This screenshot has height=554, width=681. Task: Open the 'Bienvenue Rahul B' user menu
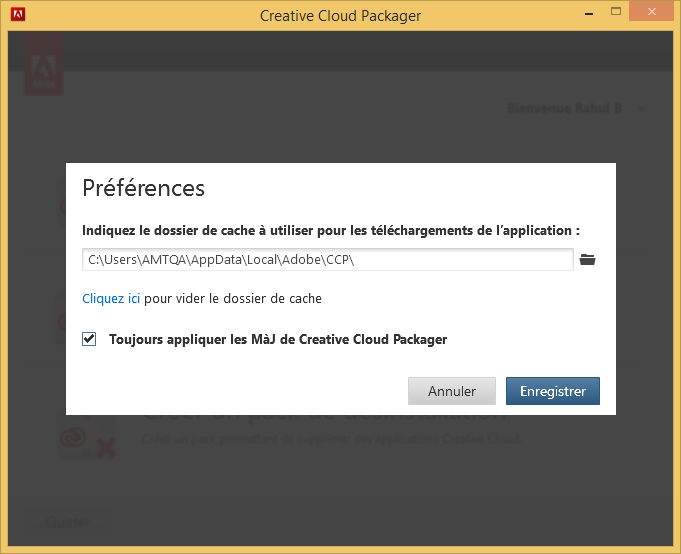coord(565,108)
